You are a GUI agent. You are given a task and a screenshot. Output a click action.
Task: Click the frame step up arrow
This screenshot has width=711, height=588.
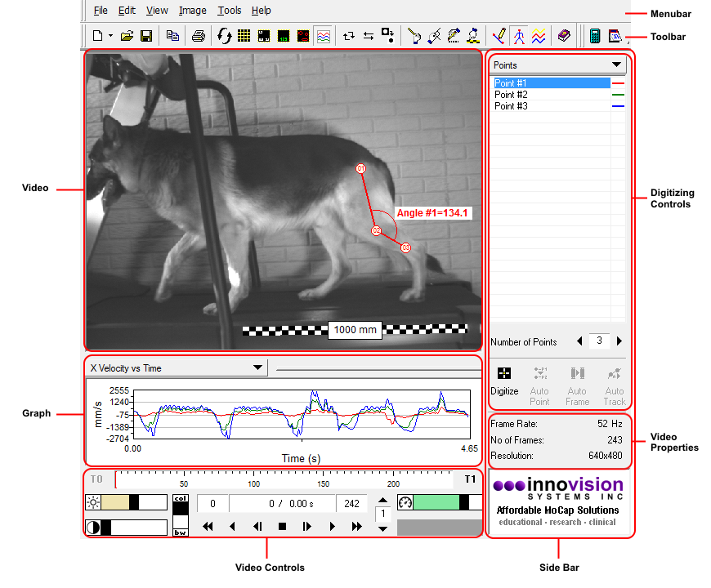tap(382, 500)
